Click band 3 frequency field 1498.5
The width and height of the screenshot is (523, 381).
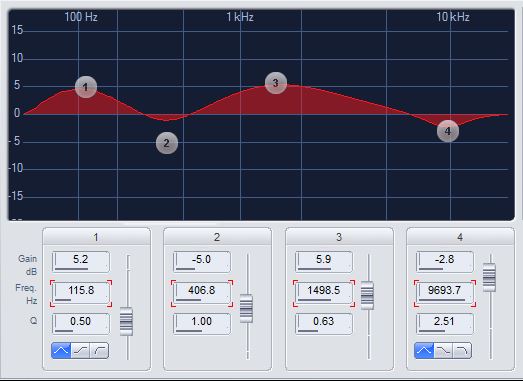(x=324, y=293)
